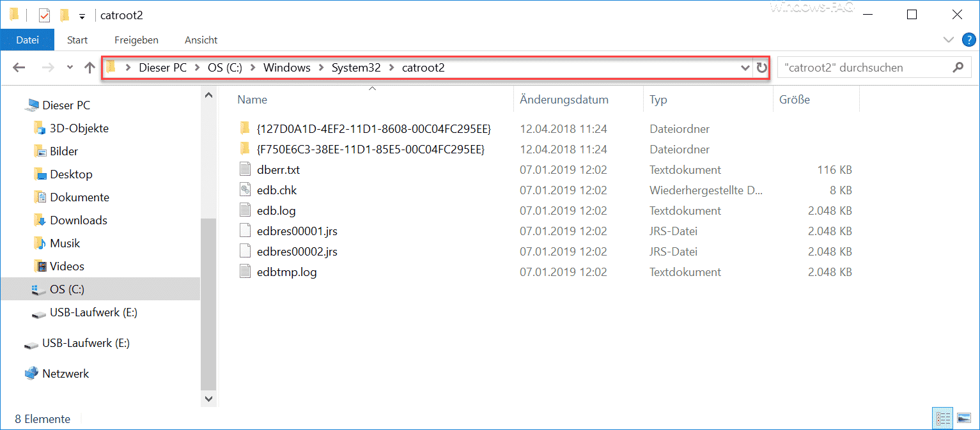This screenshot has height=430, width=980.
Task: Select folder {127D0A1D-4EF2-11D1-8608-00C04FC295EE}
Action: (x=374, y=128)
